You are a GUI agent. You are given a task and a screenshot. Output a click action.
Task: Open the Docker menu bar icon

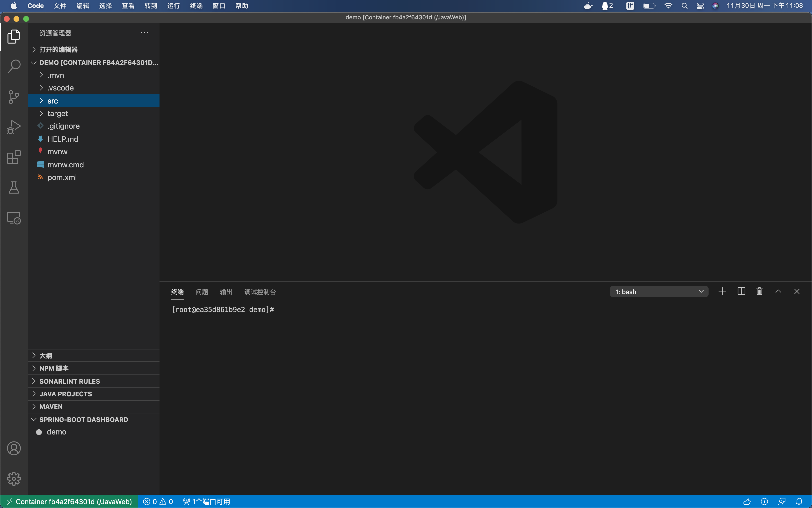coord(588,6)
